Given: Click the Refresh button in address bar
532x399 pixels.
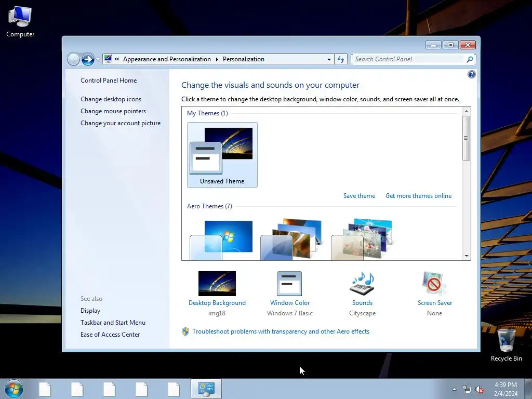Looking at the screenshot, I should tap(341, 59).
